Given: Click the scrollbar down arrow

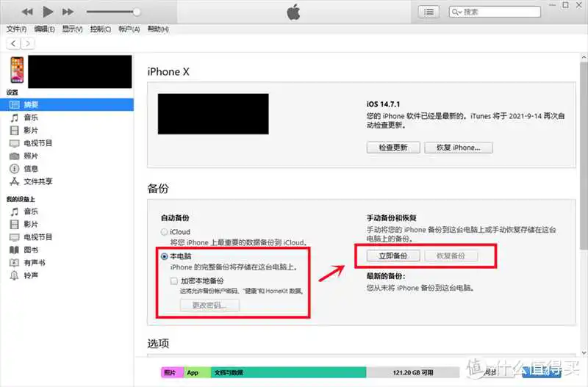Looking at the screenshot, I should click(584, 352).
